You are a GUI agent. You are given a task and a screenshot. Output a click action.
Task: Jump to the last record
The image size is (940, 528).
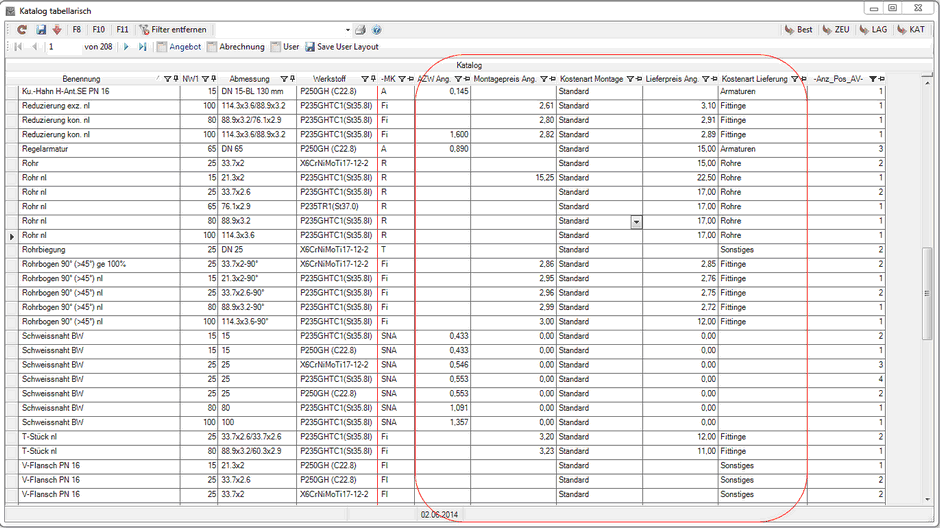[142, 47]
